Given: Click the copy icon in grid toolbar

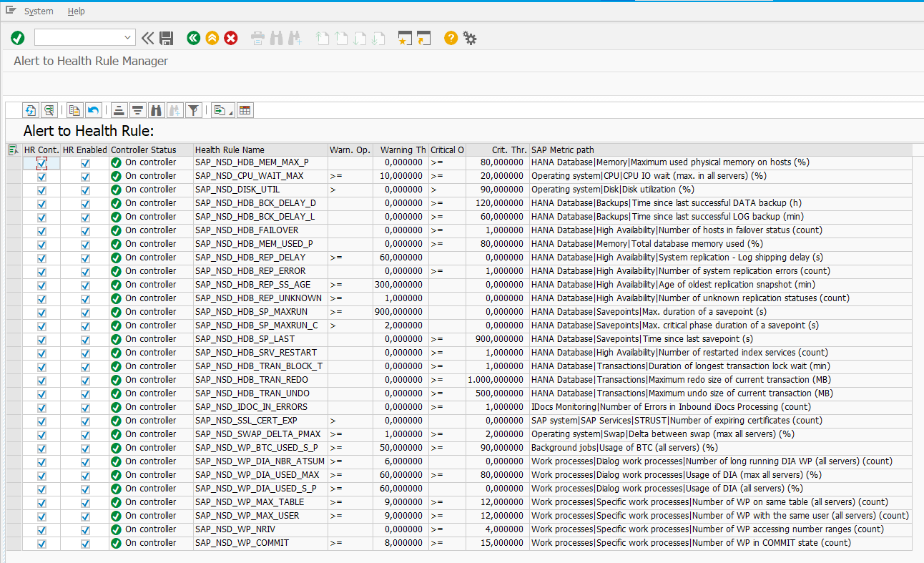Looking at the screenshot, I should [74, 110].
